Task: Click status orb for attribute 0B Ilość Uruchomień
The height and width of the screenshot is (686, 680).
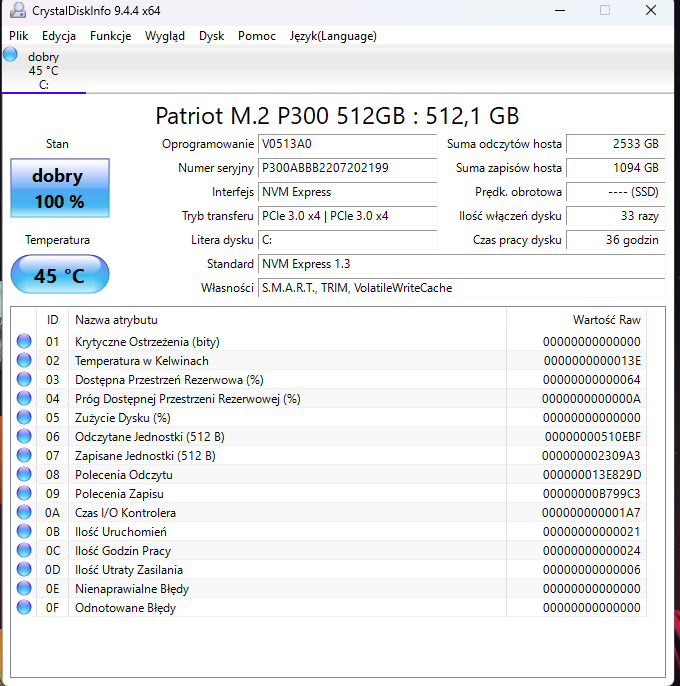Action: tap(24, 532)
